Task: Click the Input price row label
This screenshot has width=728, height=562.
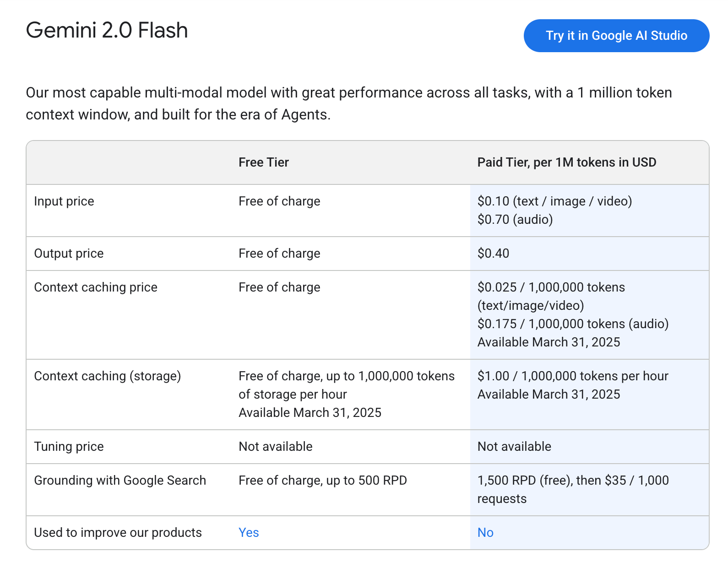Action: 64,201
